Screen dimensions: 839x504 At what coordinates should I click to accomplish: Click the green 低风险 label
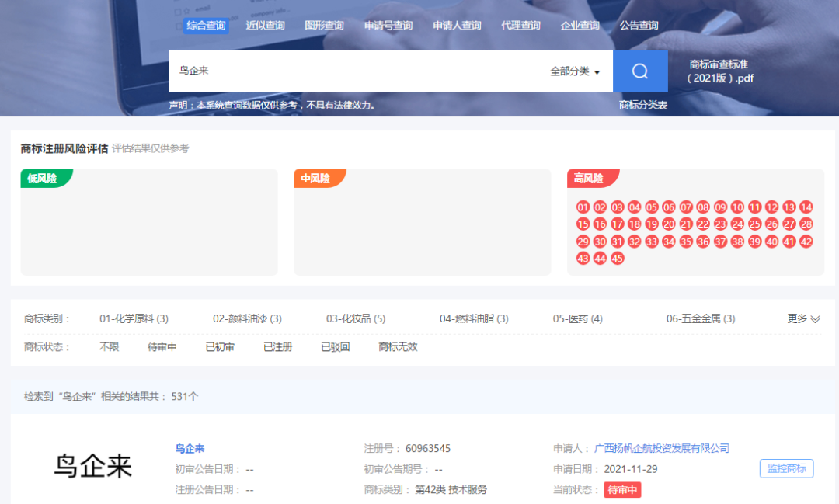(47, 178)
